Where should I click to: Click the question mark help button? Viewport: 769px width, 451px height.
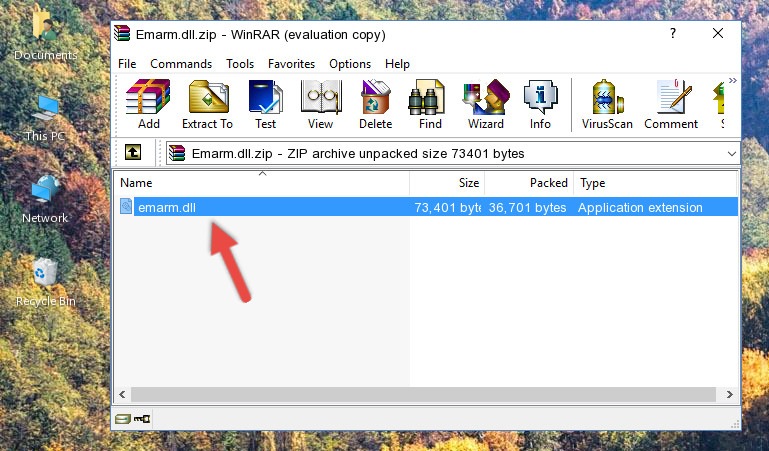[672, 33]
